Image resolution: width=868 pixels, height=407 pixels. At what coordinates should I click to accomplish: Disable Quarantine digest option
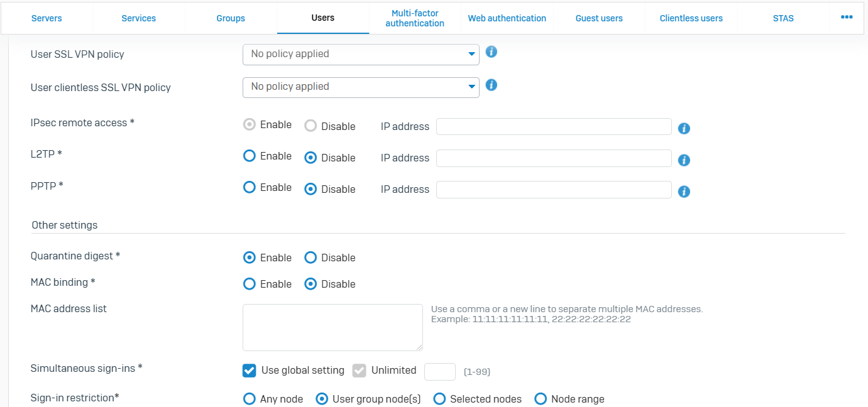(x=310, y=258)
